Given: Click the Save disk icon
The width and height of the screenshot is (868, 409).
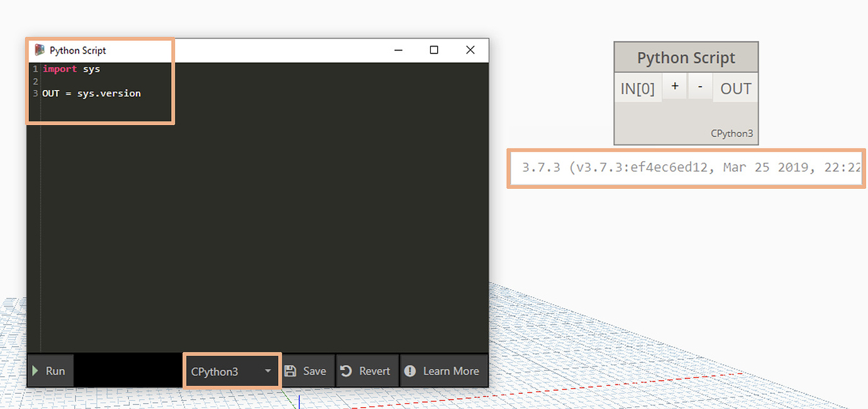Looking at the screenshot, I should click(290, 371).
